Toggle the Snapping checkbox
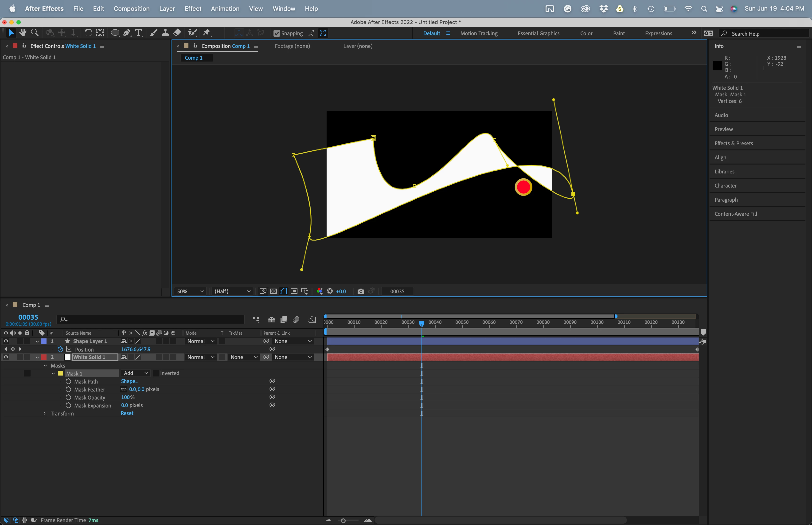Viewport: 812px width, 525px height. click(x=277, y=33)
